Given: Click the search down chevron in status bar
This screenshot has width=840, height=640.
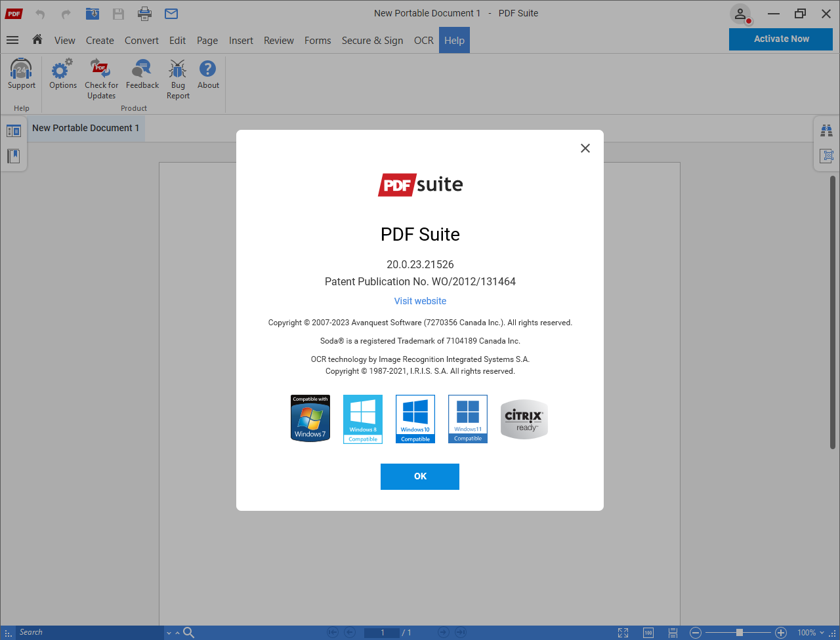Looking at the screenshot, I should click(x=169, y=633).
